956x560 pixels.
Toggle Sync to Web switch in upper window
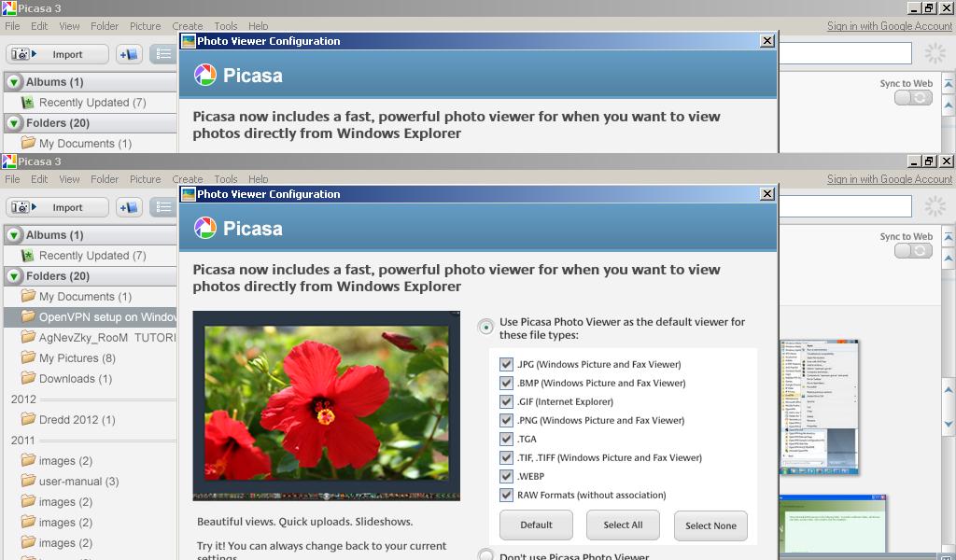point(913,97)
